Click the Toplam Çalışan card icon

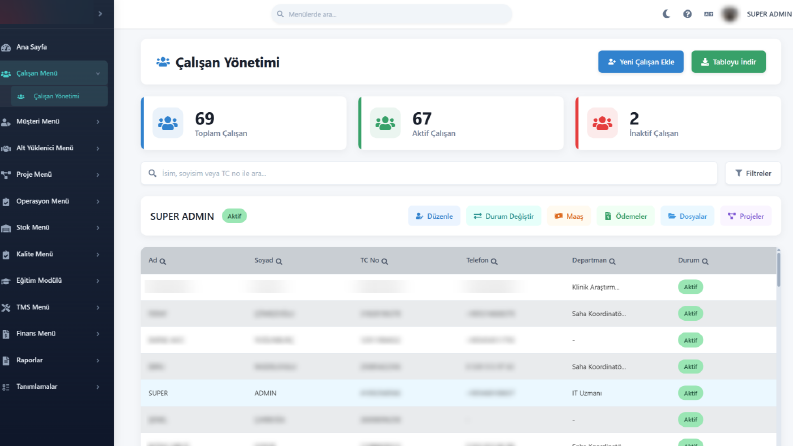point(168,123)
